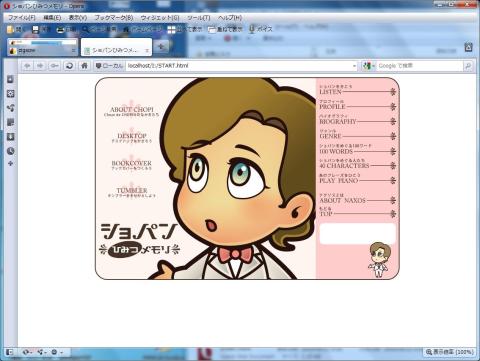Click the wand key icon button
The height and width of the screenshot is (361, 480).
[54, 66]
